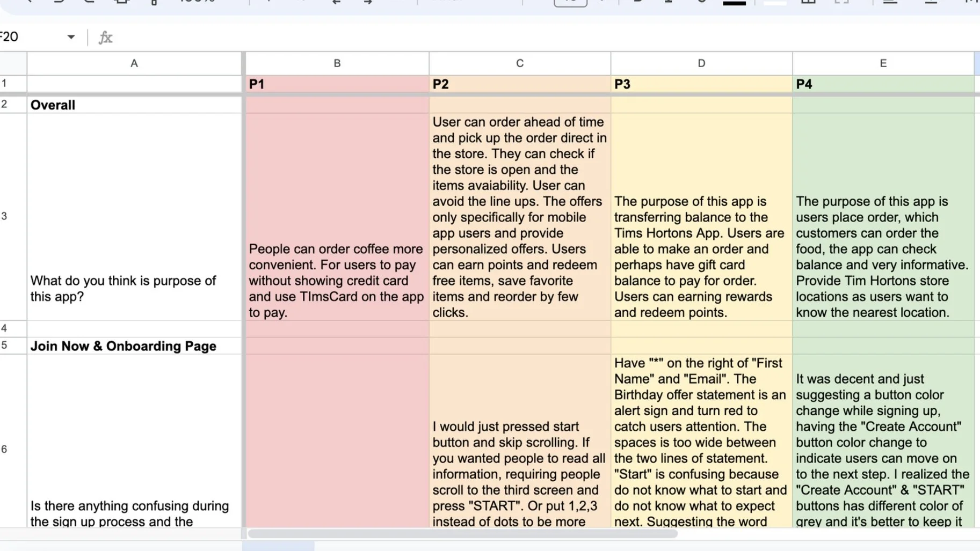980x551 pixels.
Task: Select 'It was decent and just suggesting' cell
Action: pos(883,441)
